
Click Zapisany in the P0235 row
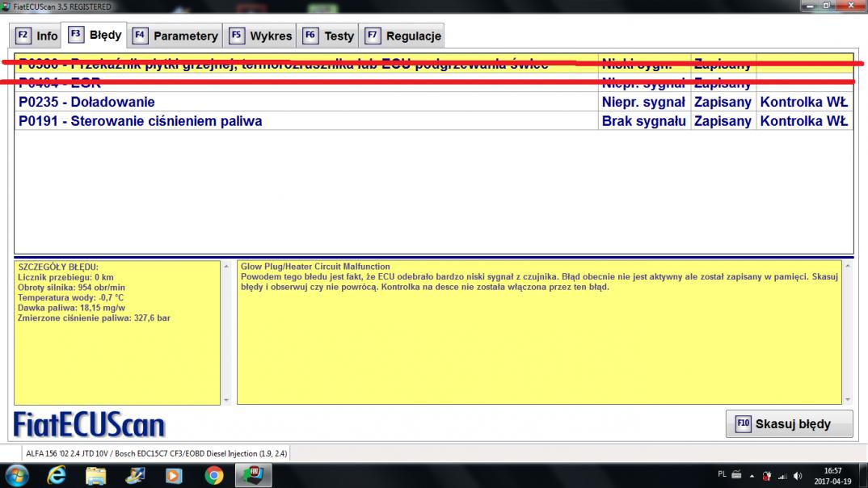click(x=723, y=102)
